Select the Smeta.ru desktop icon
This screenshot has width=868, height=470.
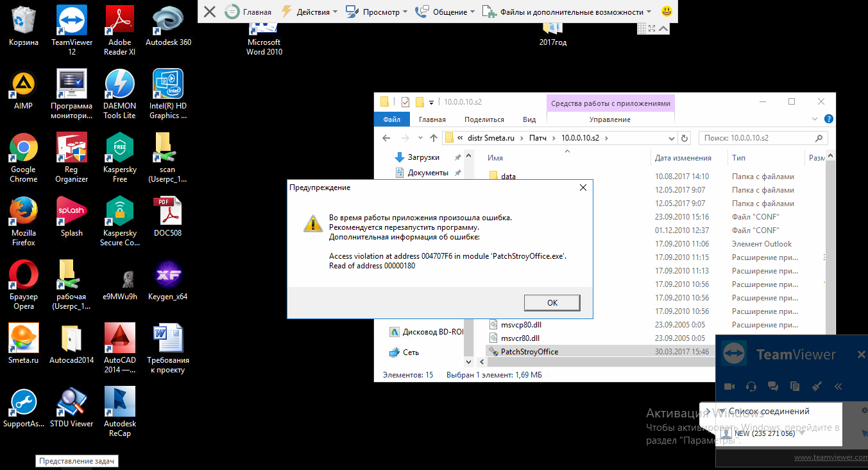coord(24,344)
